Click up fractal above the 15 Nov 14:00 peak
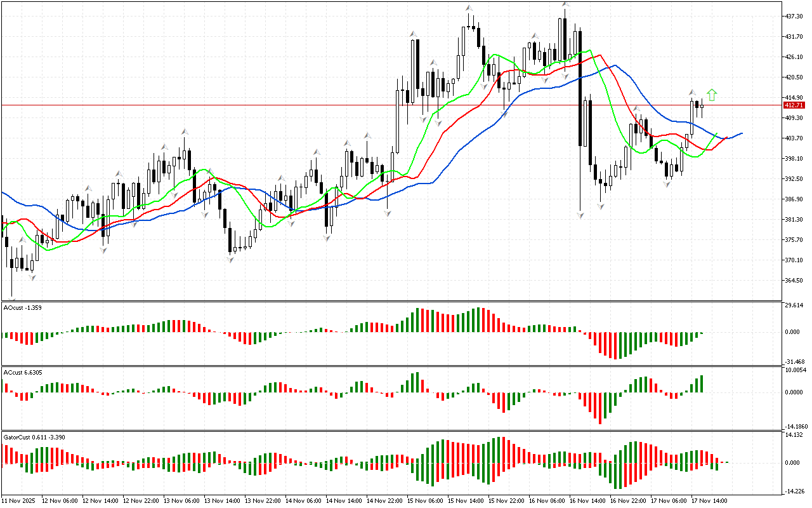Screen dimensions: 812x508 coord(469,8)
